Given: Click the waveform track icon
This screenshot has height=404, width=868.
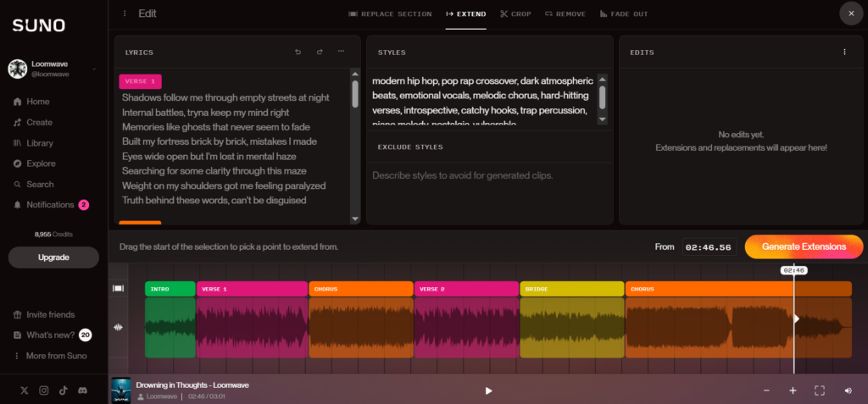Looking at the screenshot, I should [x=118, y=327].
